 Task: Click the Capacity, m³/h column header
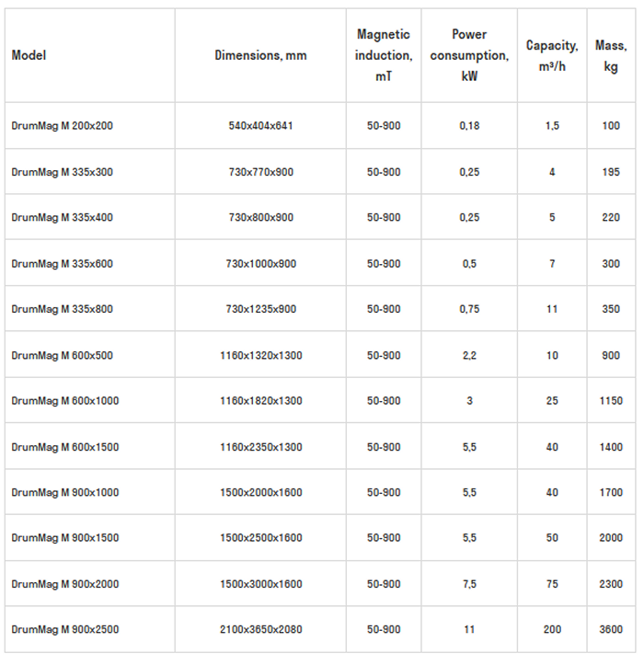click(552, 55)
